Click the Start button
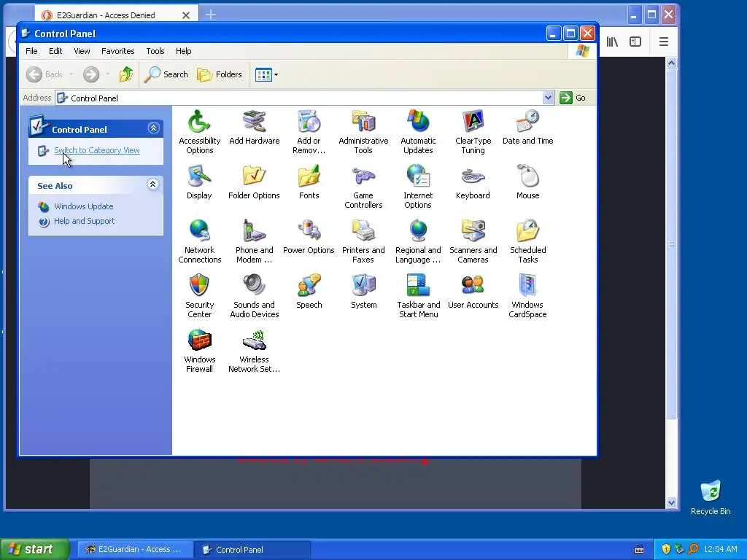 click(35, 549)
